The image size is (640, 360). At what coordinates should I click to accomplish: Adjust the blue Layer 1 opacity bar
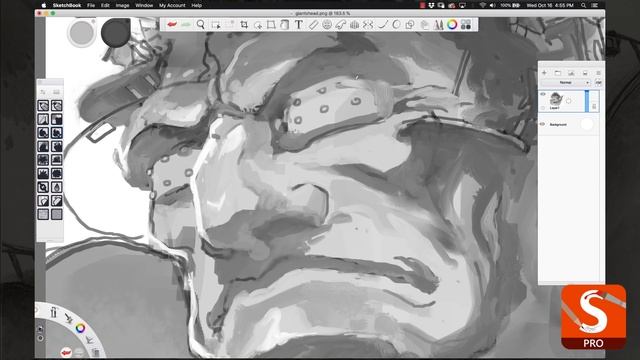point(587,101)
